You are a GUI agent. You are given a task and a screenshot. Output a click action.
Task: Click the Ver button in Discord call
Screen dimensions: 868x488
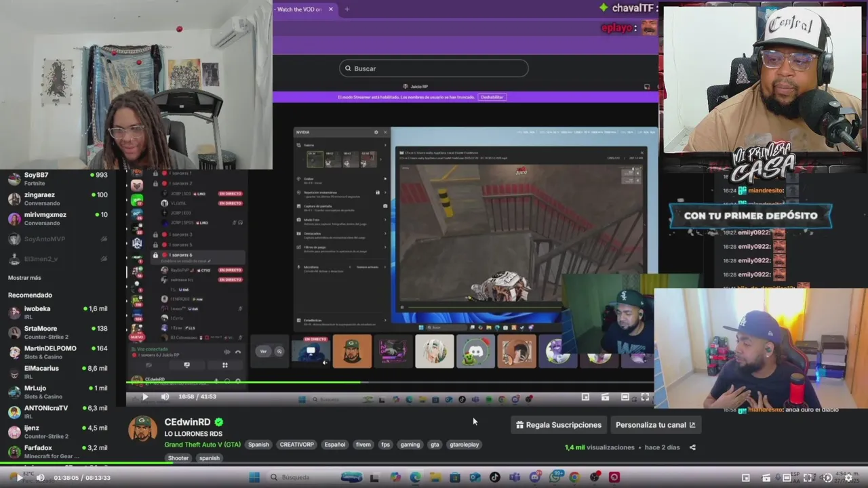pyautogui.click(x=263, y=351)
